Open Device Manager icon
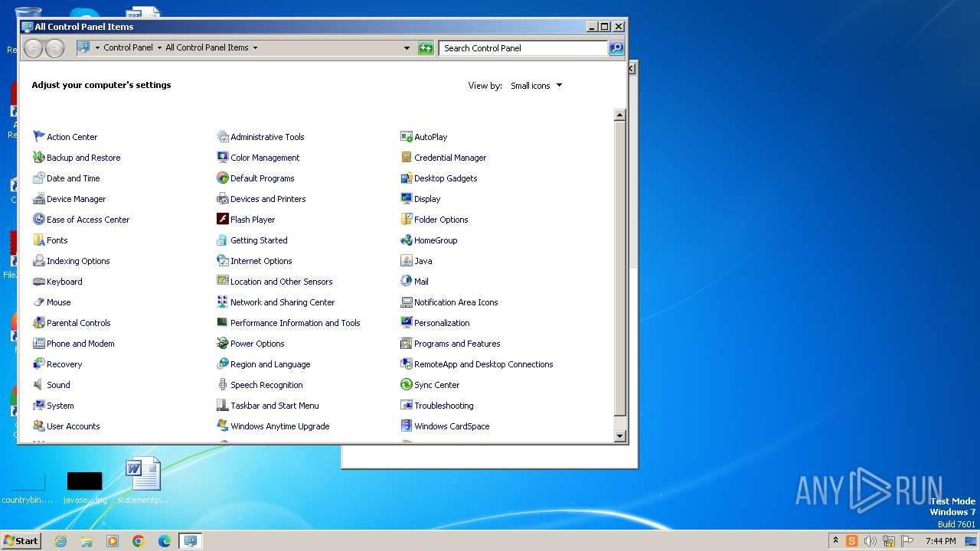Screen dimensions: 980x551 [x=39, y=199]
